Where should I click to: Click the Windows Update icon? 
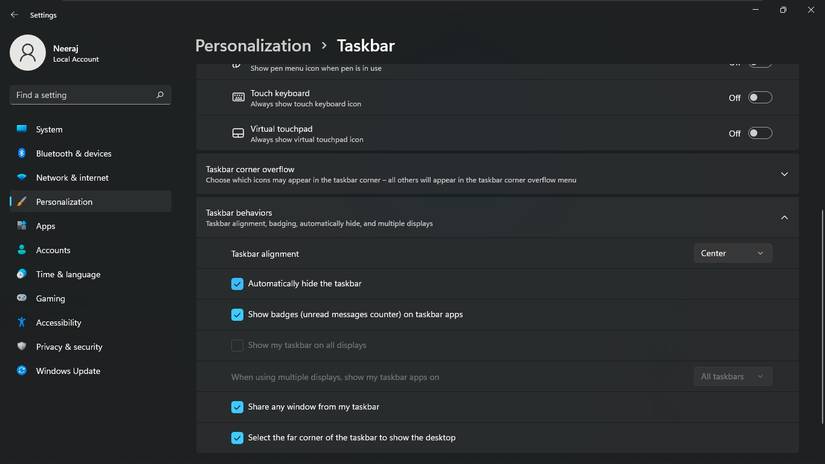(x=21, y=370)
